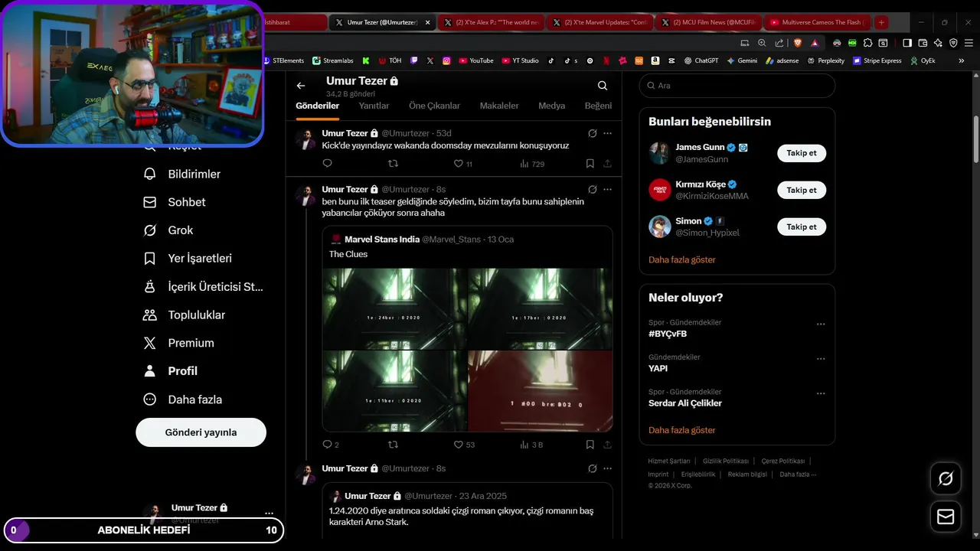The image size is (980, 551).
Task: Open account menu next to Umur Tezer
Action: 269,514
